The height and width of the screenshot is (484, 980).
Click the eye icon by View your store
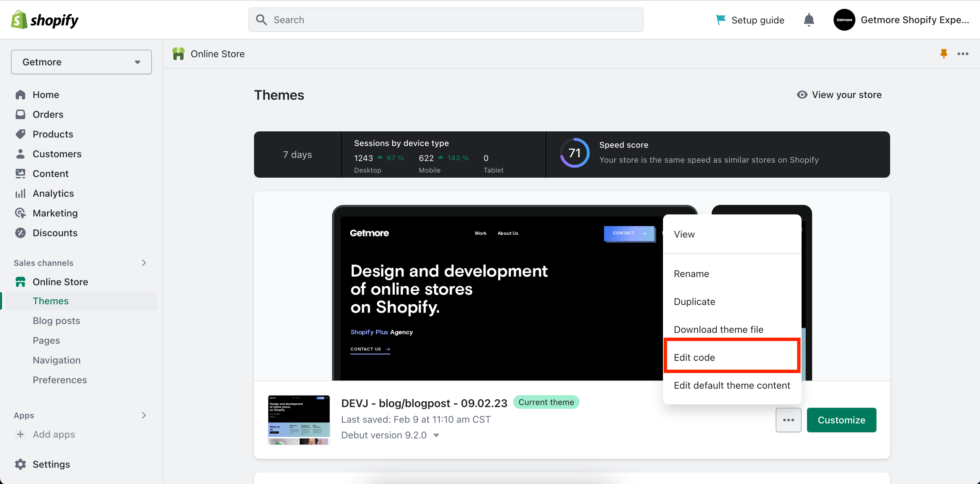802,95
